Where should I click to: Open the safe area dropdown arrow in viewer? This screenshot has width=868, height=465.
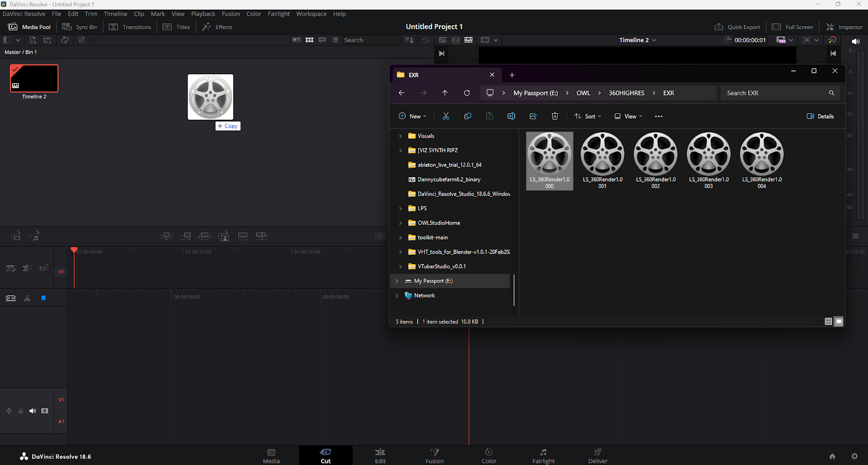[x=495, y=40]
